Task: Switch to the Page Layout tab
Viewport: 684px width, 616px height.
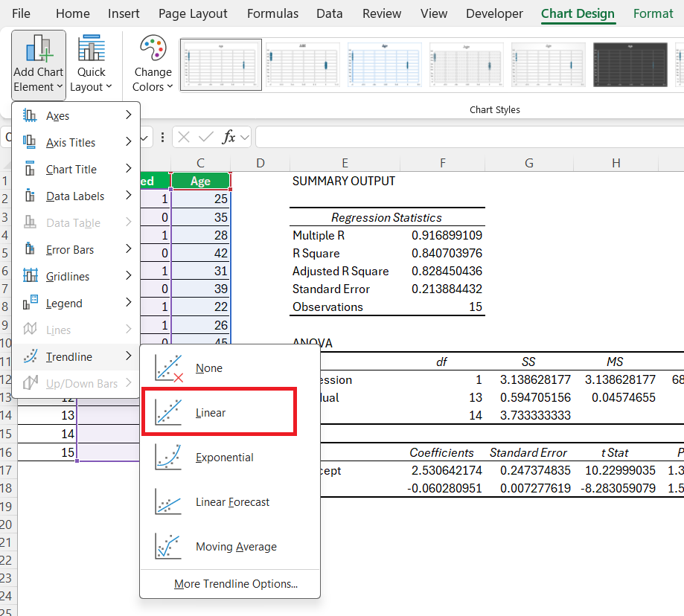Action: 193,13
